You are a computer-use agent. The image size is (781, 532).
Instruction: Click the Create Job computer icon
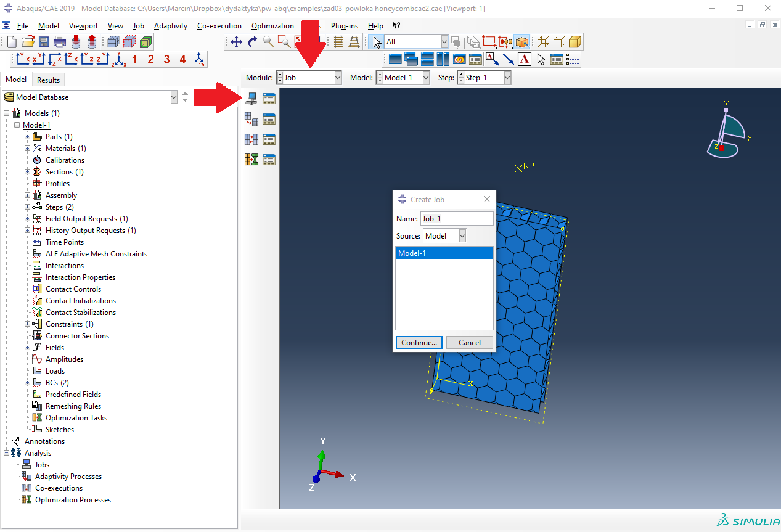[251, 98]
